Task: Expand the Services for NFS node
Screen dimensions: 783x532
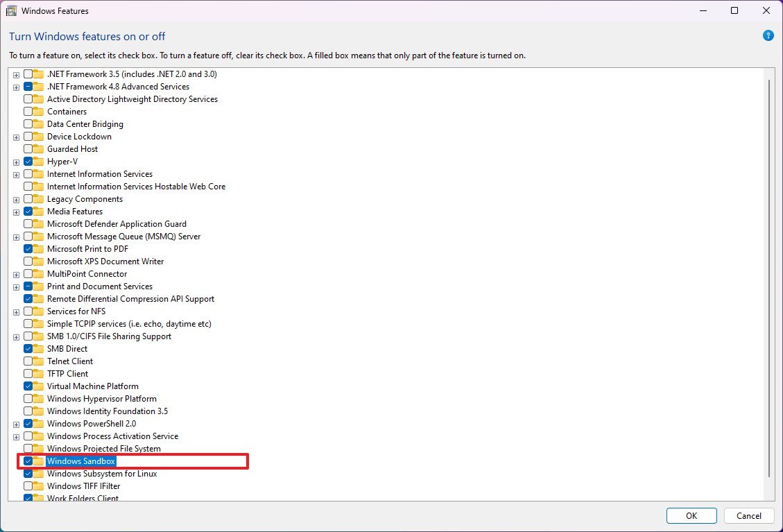Action: [x=16, y=312]
